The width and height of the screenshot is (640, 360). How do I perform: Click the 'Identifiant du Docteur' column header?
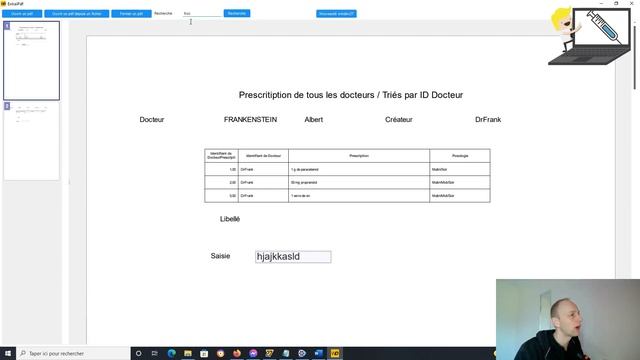(x=263, y=156)
